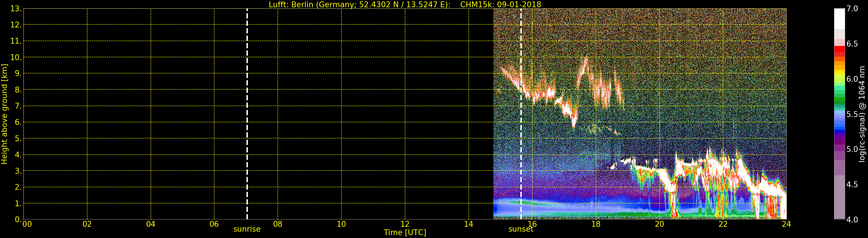The width and height of the screenshot is (868, 238).
Task: Click the x-axis tick label '12'
Action: 405,224
